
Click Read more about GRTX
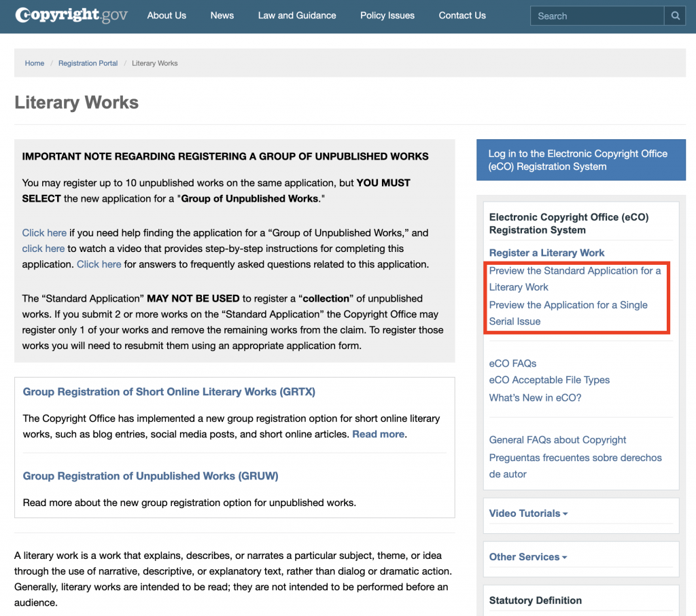[378, 434]
